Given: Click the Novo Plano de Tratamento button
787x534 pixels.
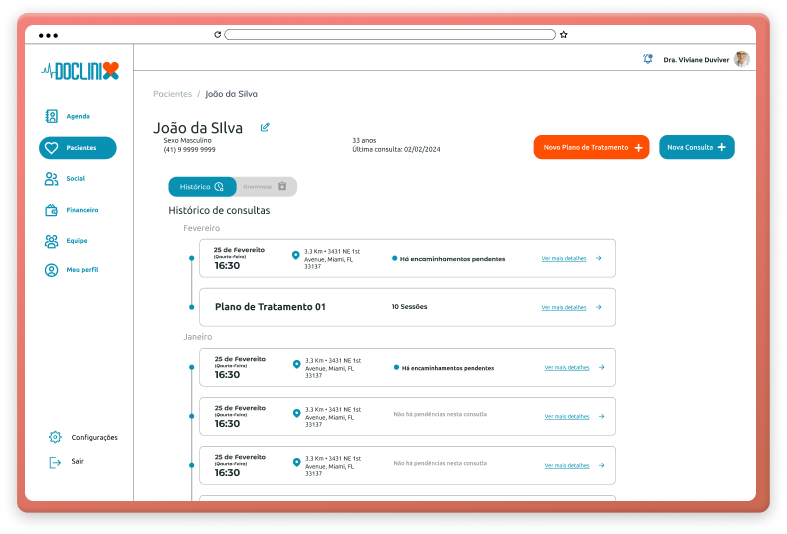Looking at the screenshot, I should pos(591,147).
